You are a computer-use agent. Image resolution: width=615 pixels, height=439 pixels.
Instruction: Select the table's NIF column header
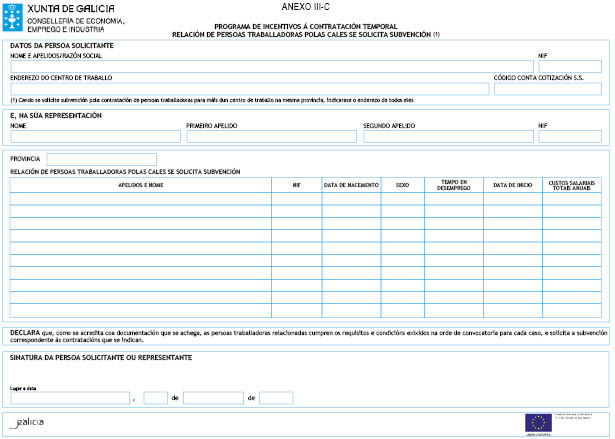point(297,185)
